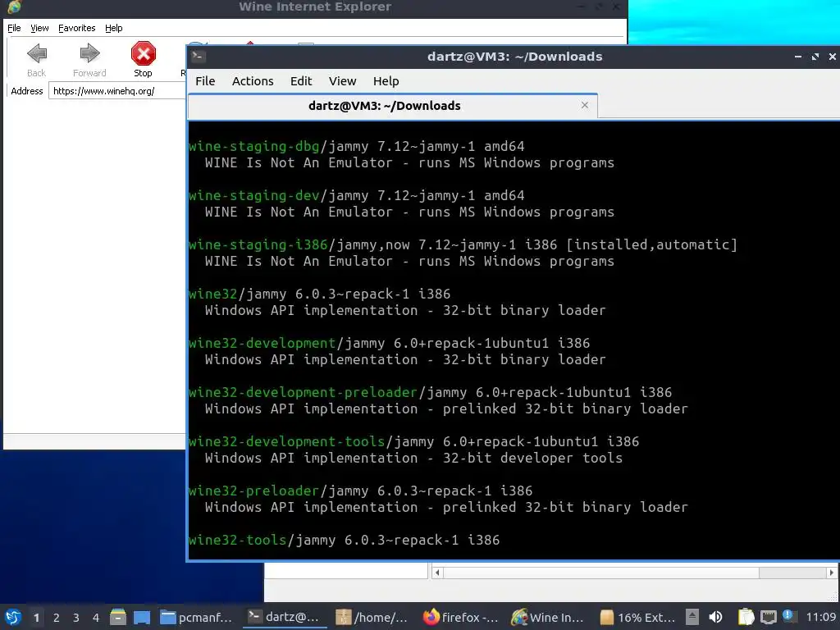Click the Forward arrow in Wine Internet Explorer
This screenshot has width=840, height=630.
(89, 53)
